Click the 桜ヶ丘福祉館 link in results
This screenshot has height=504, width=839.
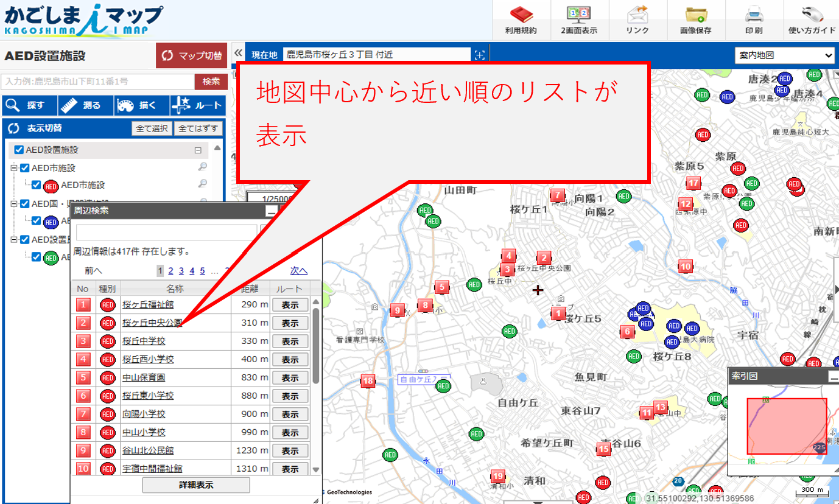(148, 304)
